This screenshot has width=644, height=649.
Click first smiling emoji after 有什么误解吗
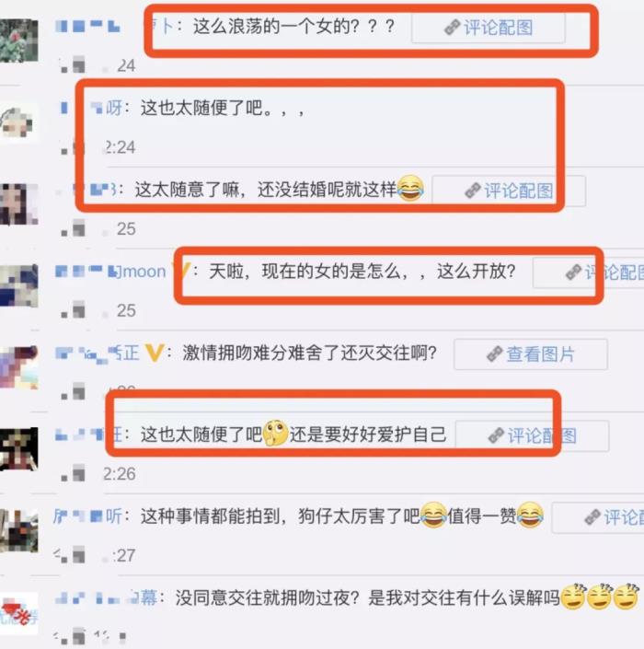coord(573,597)
